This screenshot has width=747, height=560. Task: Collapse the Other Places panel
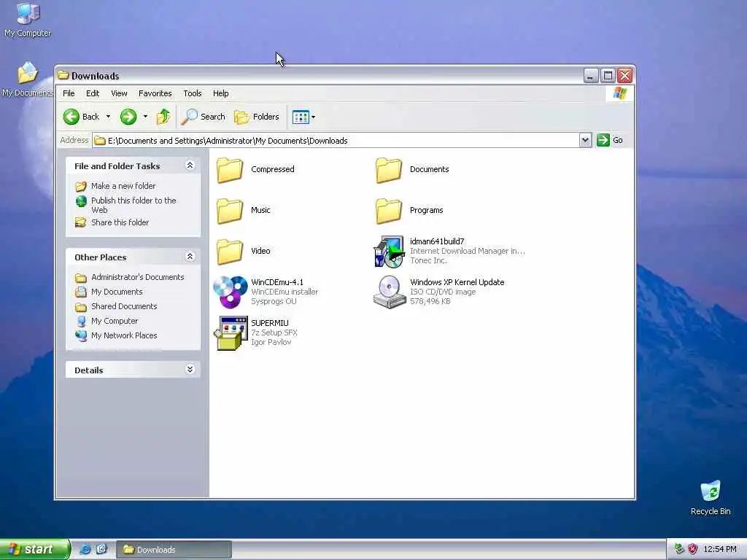pos(190,257)
